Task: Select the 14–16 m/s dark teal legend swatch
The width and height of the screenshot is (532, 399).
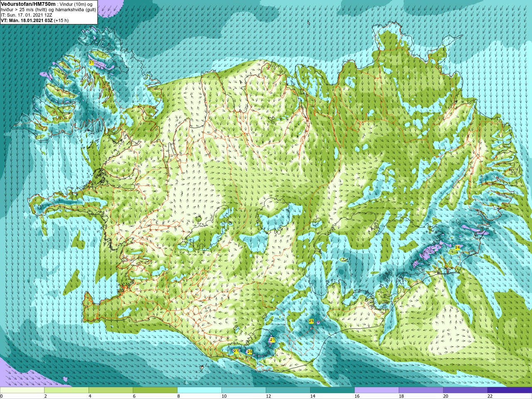Action: [332, 390]
